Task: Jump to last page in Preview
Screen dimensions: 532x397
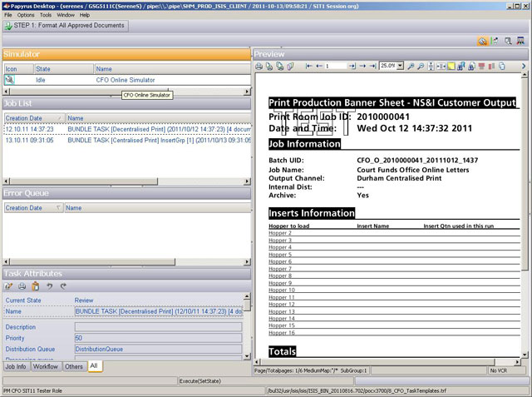Action: [x=373, y=67]
